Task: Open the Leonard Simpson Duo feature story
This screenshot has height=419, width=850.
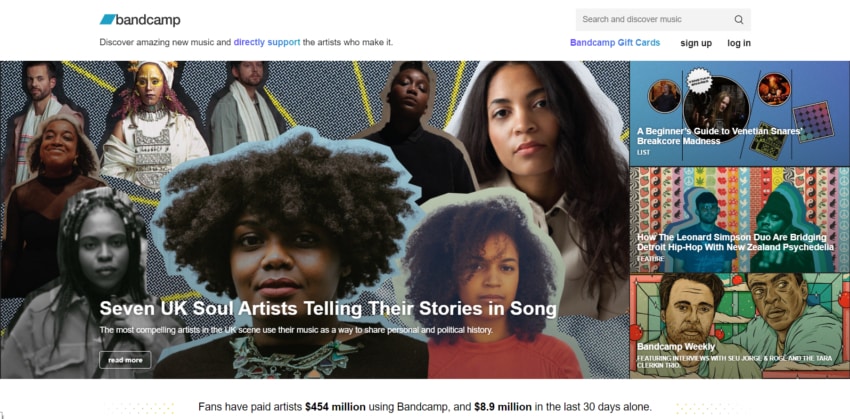Action: (735, 242)
